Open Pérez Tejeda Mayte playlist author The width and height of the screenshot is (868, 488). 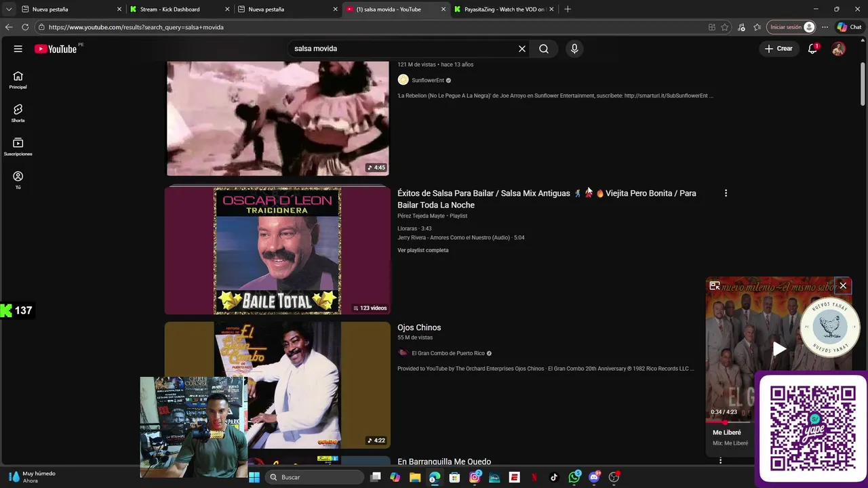(421, 216)
